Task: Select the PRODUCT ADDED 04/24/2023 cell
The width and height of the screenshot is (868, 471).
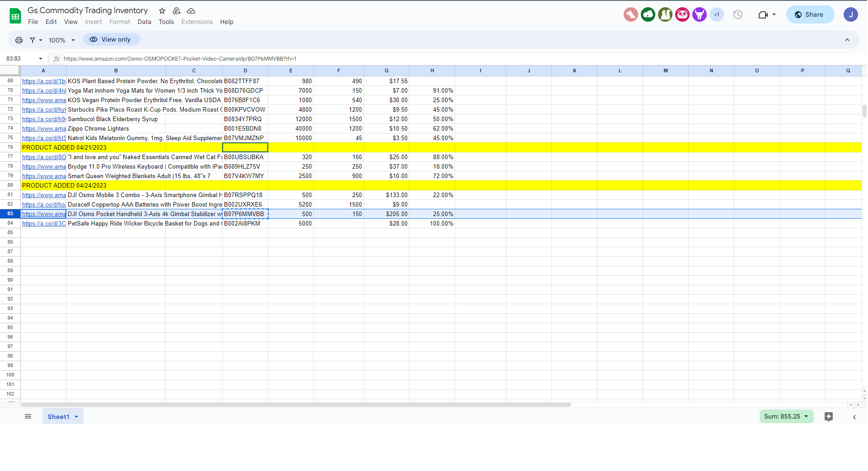Action: pos(43,186)
